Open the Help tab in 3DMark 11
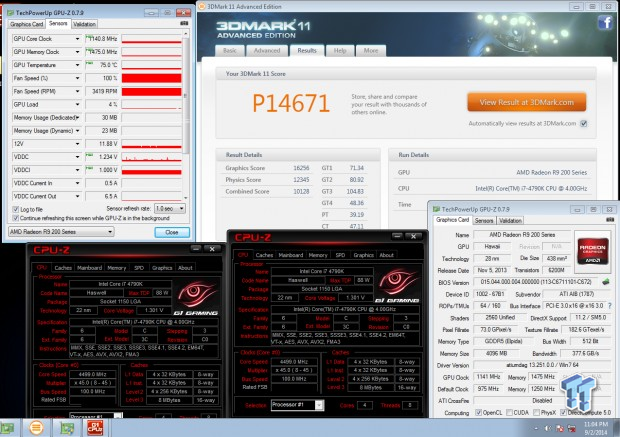The height and width of the screenshot is (437, 620). [340, 51]
